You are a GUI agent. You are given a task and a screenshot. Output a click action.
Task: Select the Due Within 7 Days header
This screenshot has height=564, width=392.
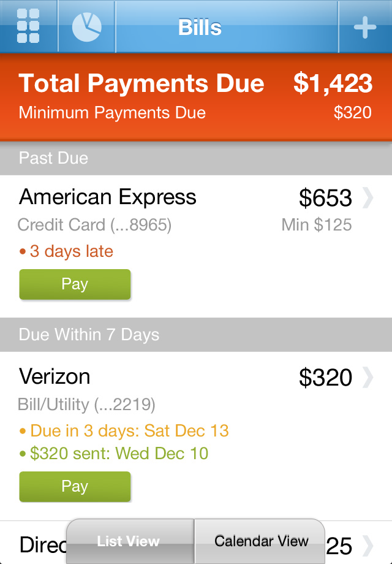click(89, 335)
